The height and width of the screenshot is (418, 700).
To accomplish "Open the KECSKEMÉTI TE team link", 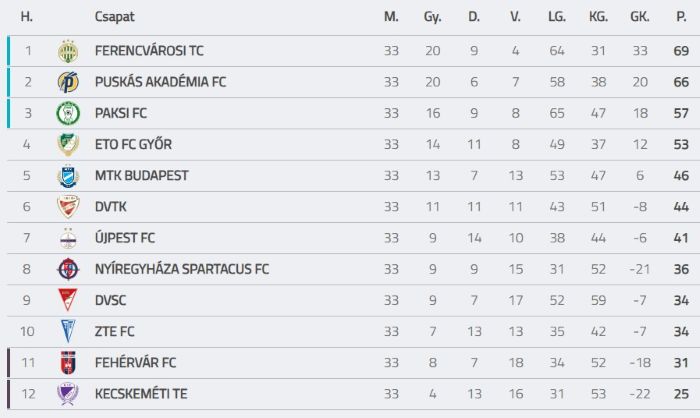I will [x=141, y=394].
